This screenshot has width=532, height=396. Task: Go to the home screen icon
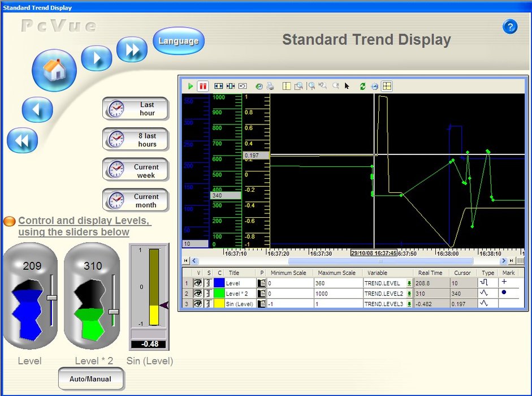[x=54, y=70]
